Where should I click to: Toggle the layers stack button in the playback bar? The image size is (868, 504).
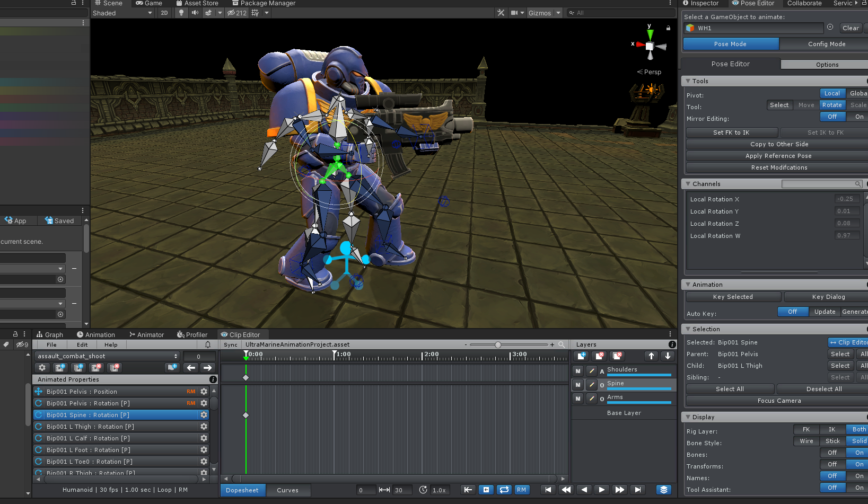tap(664, 490)
